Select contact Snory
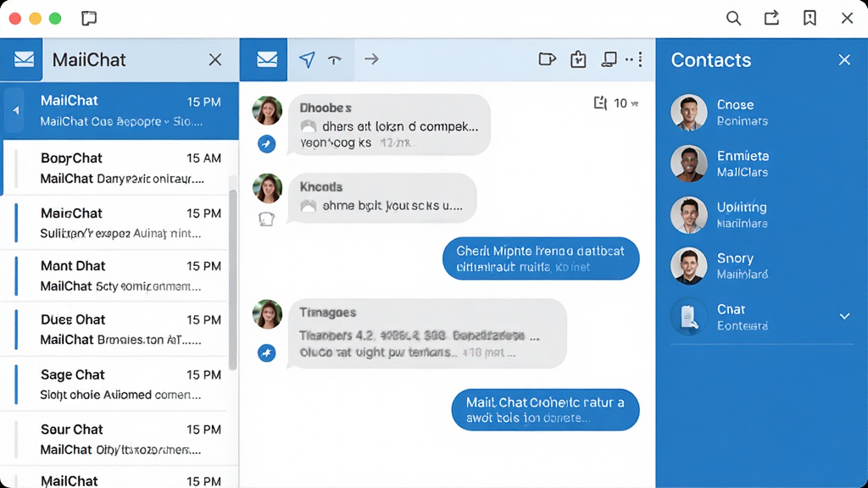The height and width of the screenshot is (488, 868). (x=761, y=266)
